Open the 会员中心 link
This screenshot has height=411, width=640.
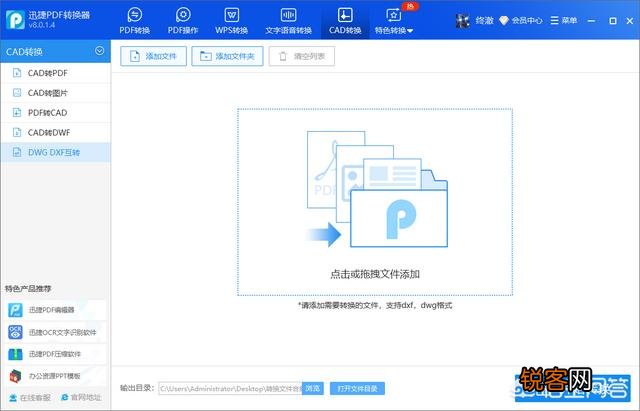click(527, 20)
